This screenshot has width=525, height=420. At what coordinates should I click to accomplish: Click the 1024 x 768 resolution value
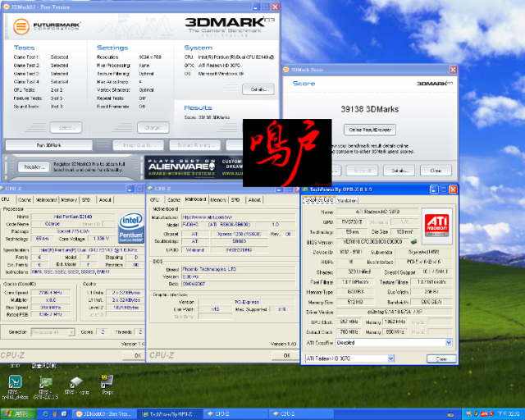(150, 57)
